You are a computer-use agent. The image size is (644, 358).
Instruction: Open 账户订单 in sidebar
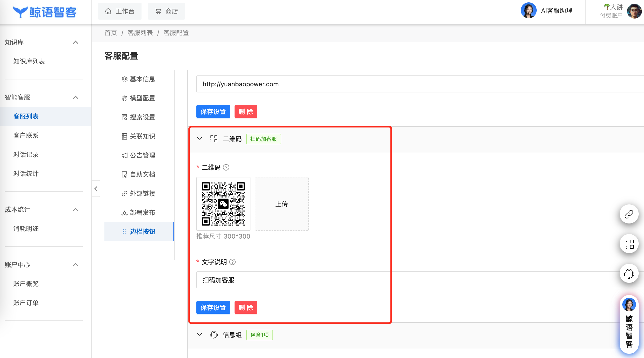point(26,303)
